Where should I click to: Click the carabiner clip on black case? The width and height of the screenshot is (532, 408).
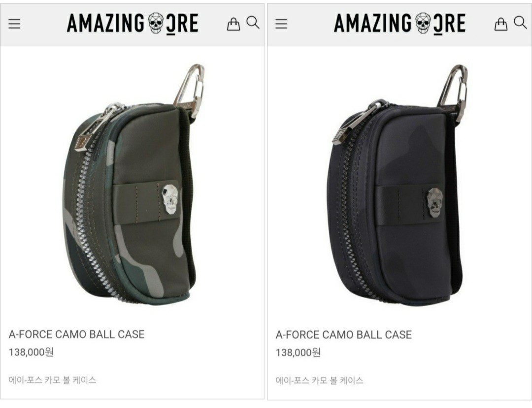click(x=453, y=92)
